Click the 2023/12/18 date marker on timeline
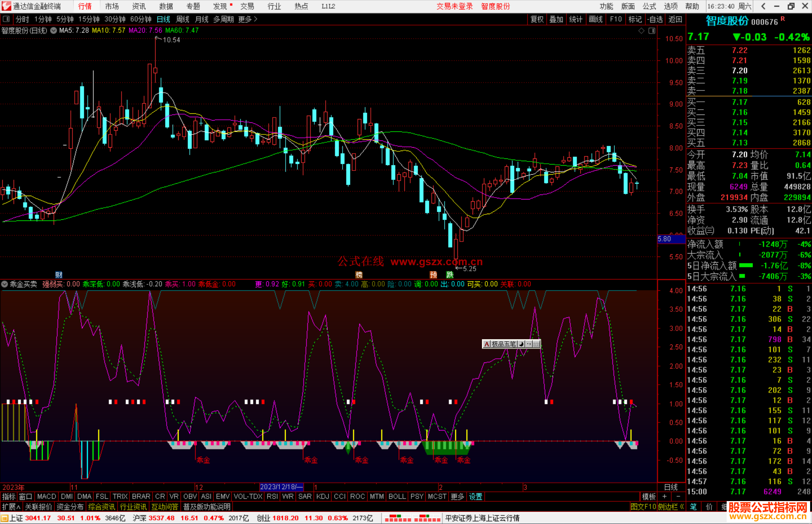This screenshot has width=812, height=524. [x=281, y=487]
